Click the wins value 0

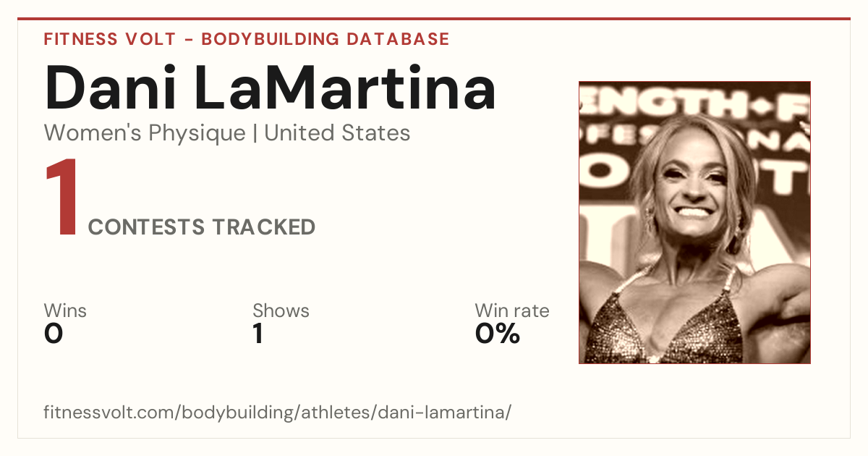click(54, 334)
